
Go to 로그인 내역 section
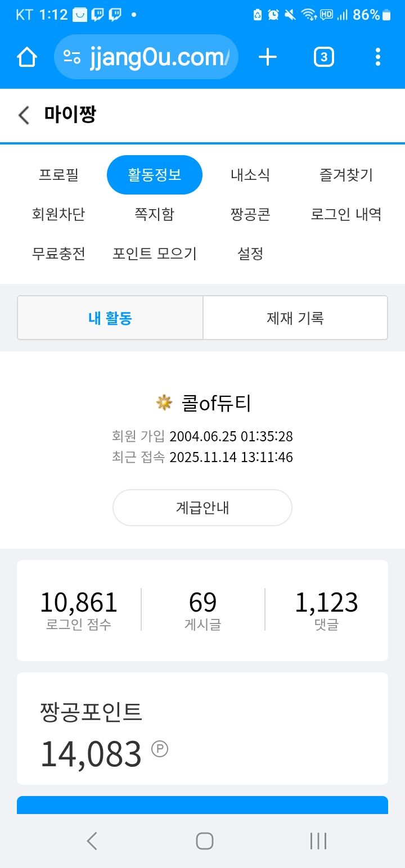346,214
